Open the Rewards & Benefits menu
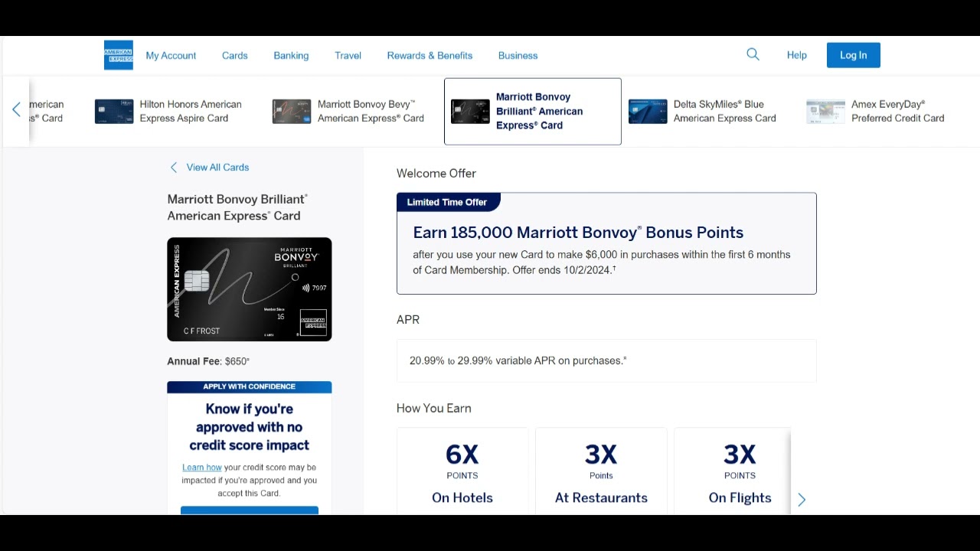 [x=430, y=55]
